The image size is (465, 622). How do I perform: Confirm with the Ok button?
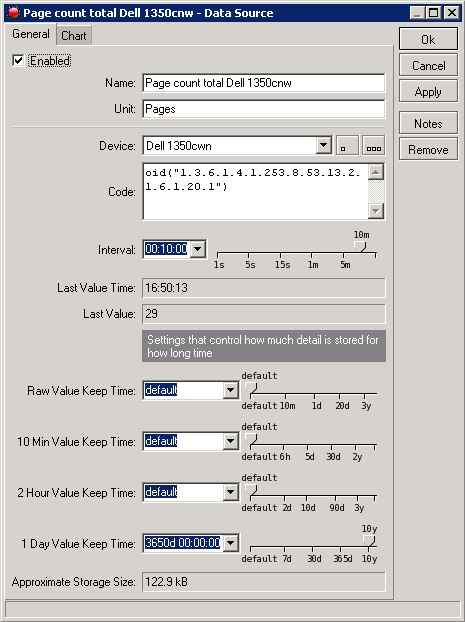click(x=428, y=39)
